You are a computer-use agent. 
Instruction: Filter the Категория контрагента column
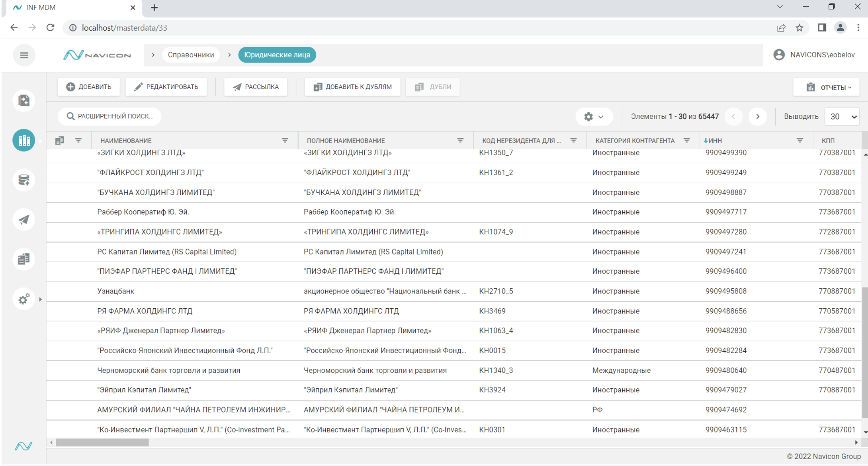tap(686, 140)
